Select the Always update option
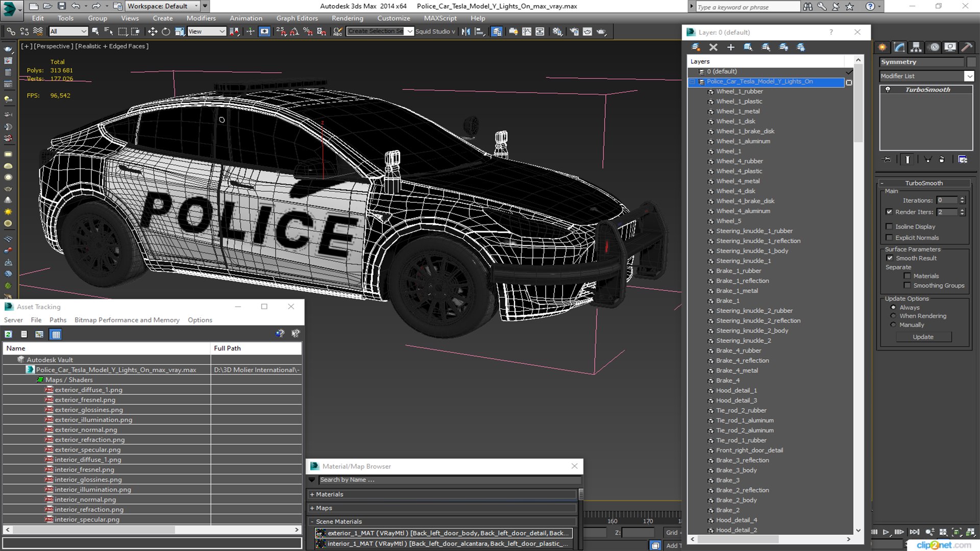The width and height of the screenshot is (980, 551). point(893,308)
